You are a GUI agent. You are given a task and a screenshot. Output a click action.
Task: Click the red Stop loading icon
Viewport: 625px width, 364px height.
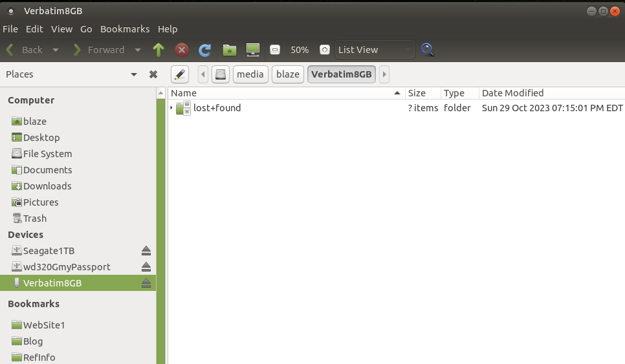182,50
